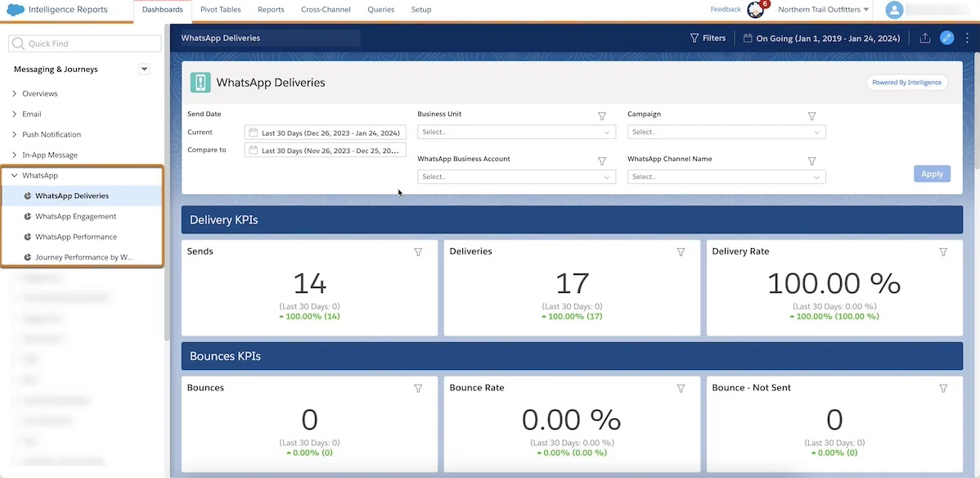Click the filter icon on Sends widget
980x478 pixels.
(418, 252)
